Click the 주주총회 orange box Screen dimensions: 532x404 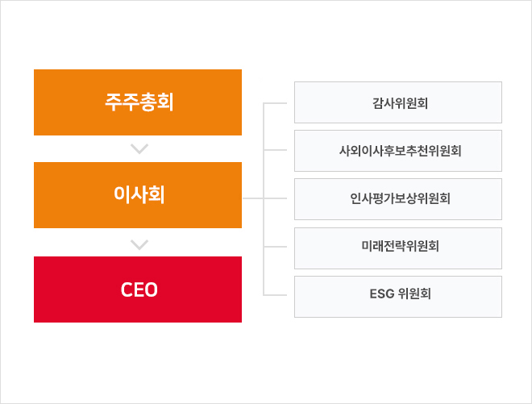(138, 102)
